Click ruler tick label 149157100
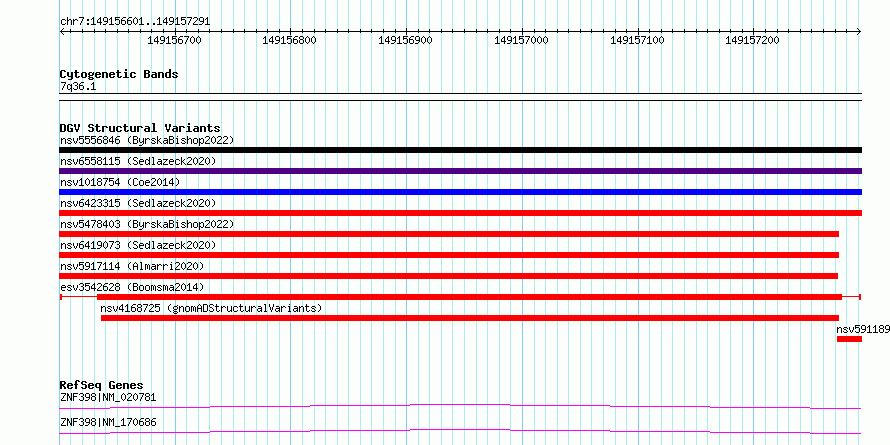Viewport: 890px width, 445px height. [x=637, y=40]
